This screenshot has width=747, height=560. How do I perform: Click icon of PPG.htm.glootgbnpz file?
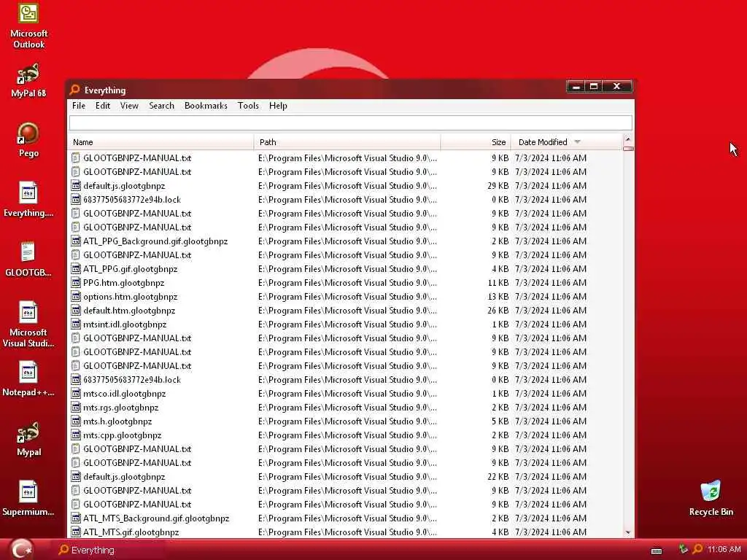tap(76, 282)
